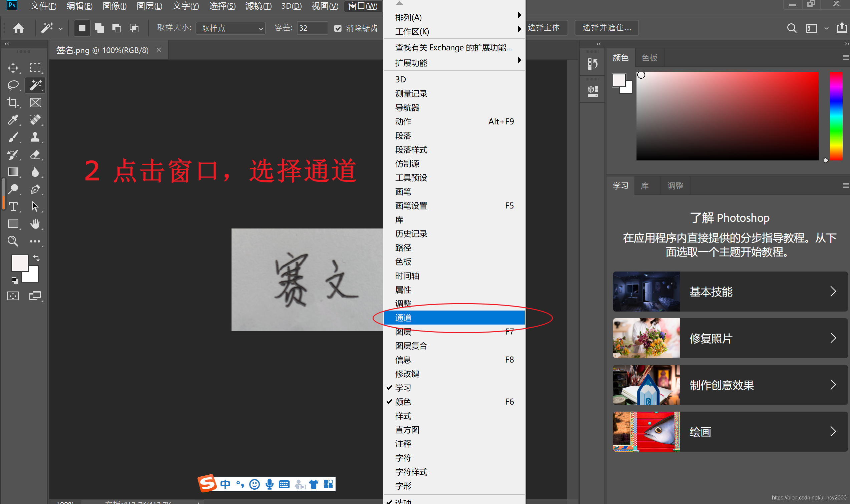Viewport: 850px width, 504px height.
Task: Select the Pen tool
Action: tap(35, 189)
